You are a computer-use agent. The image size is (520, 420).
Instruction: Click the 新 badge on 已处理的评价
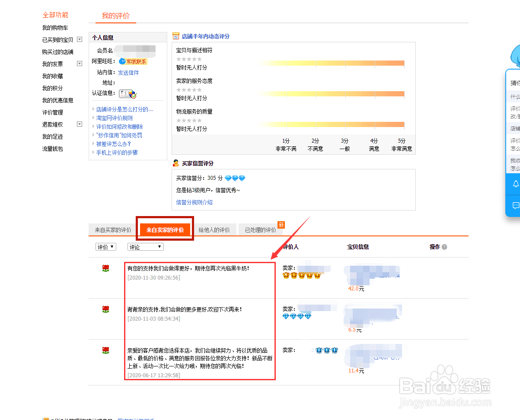click(281, 225)
